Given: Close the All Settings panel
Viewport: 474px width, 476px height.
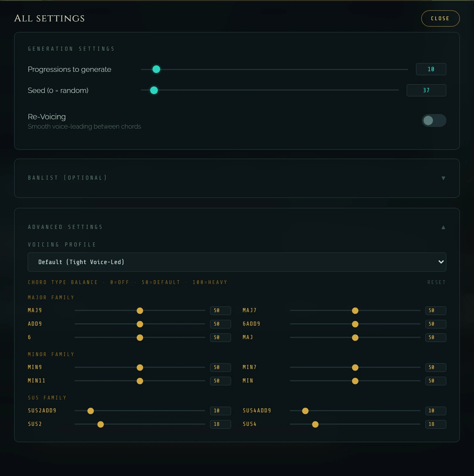Looking at the screenshot, I should pos(440,18).
